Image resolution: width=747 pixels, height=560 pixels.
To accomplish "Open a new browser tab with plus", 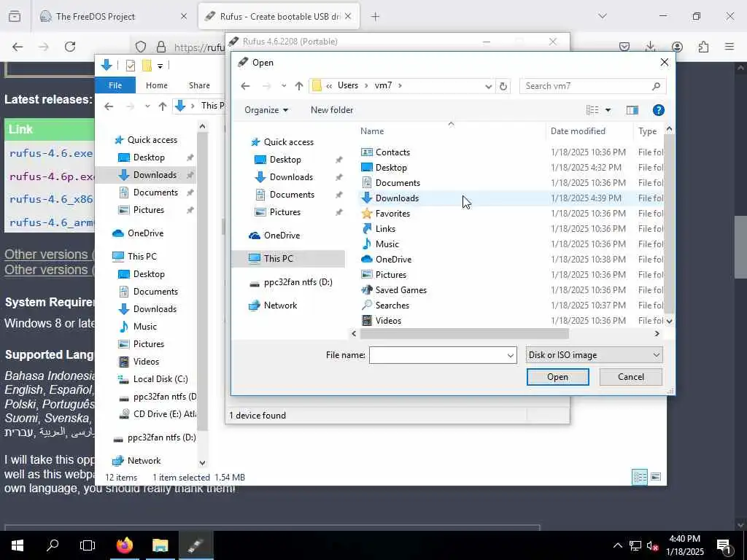I will point(376,17).
